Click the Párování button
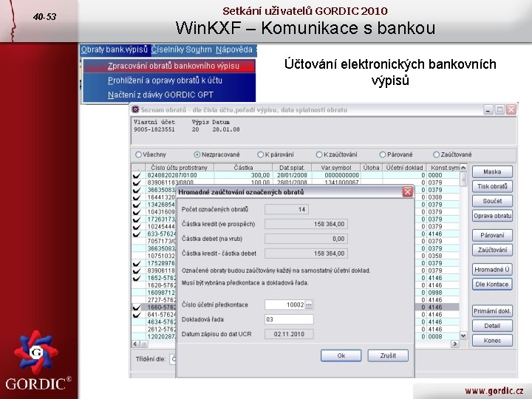The height and width of the screenshot is (399, 532). (x=492, y=235)
